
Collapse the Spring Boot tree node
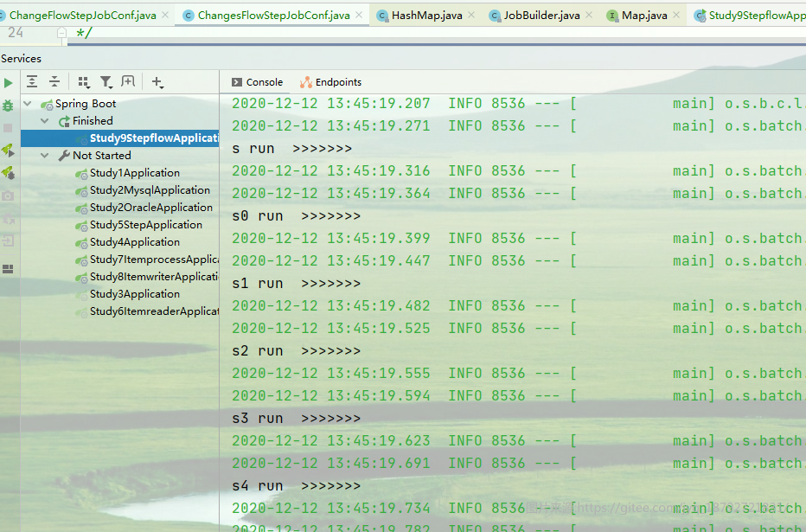tap(28, 104)
